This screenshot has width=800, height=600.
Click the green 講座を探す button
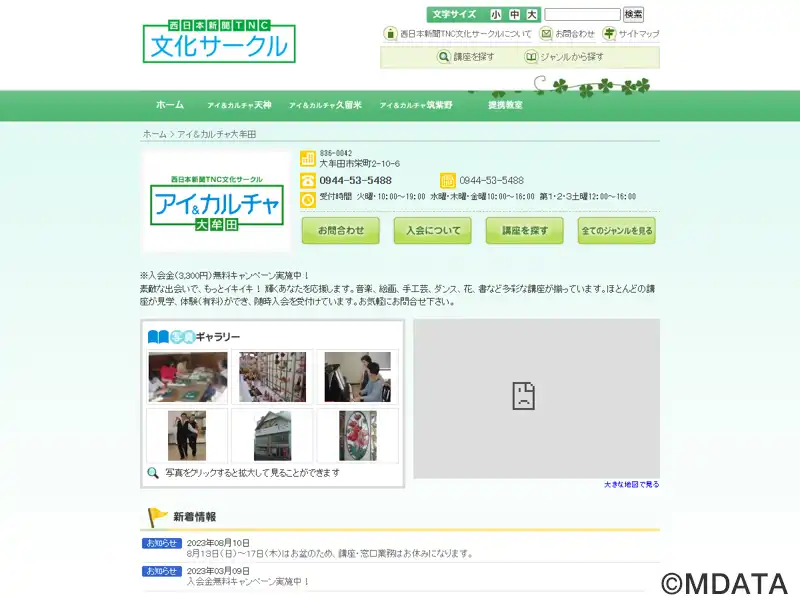pyautogui.click(x=524, y=231)
